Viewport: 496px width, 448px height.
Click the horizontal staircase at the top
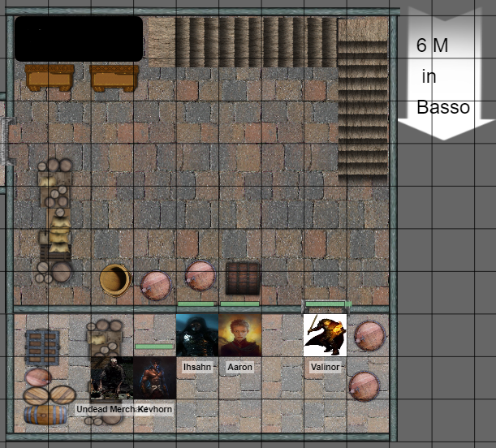pyautogui.click(x=243, y=41)
